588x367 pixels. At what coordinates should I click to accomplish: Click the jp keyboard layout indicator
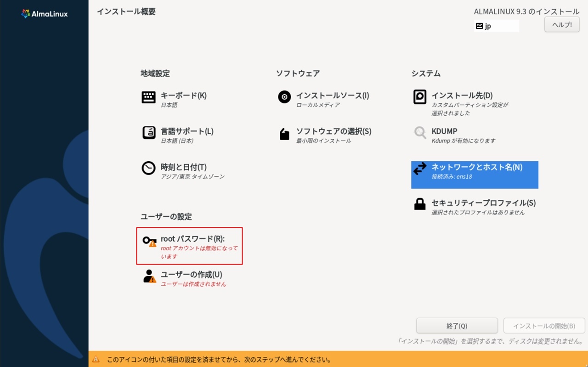coord(496,26)
